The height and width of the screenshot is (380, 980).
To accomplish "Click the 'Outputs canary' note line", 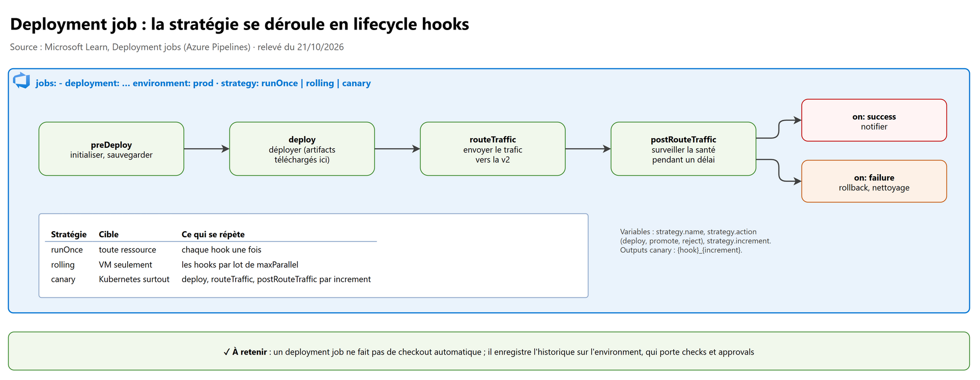I will point(681,250).
